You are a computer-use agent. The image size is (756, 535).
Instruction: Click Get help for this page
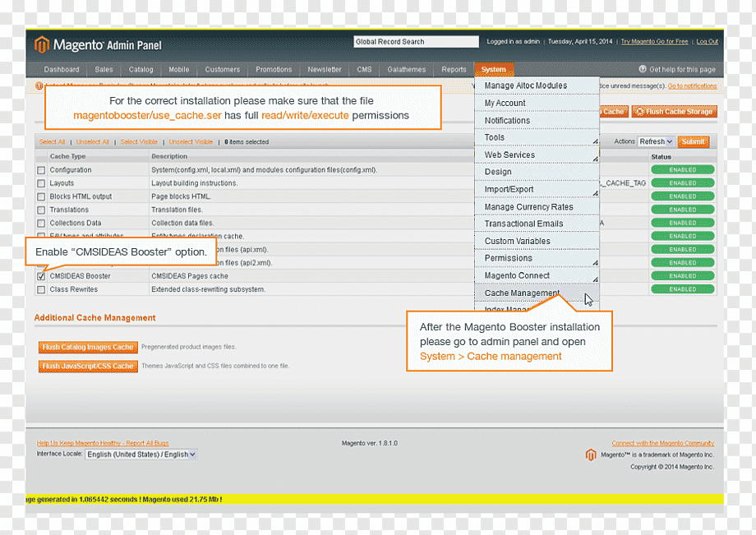pos(682,69)
